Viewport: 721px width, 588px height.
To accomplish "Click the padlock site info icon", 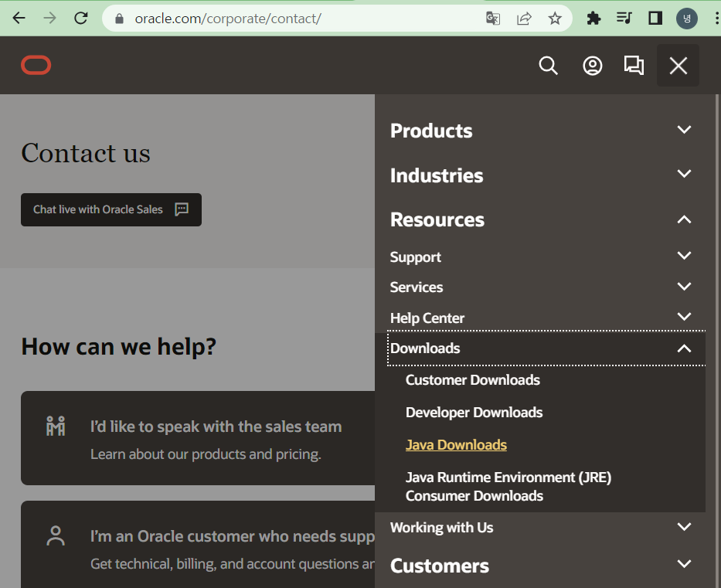I will [x=119, y=19].
